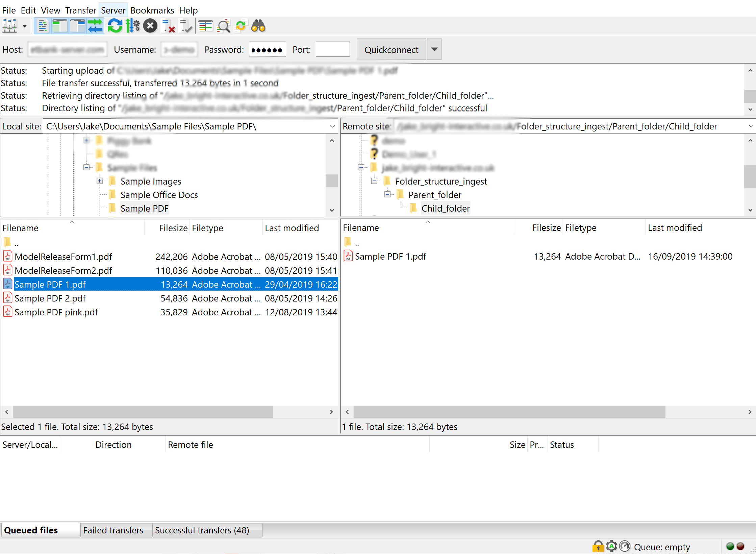Toggle message log display
This screenshot has height=554, width=756.
pyautogui.click(x=43, y=26)
